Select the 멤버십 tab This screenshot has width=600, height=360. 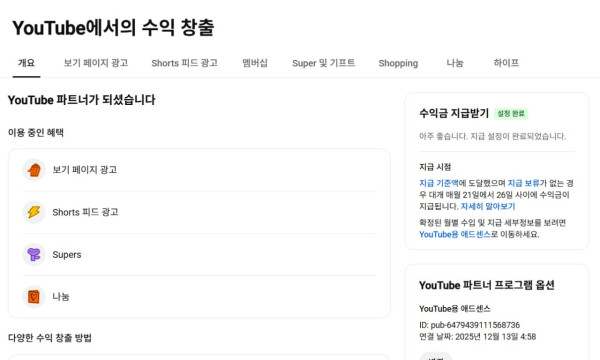click(255, 63)
